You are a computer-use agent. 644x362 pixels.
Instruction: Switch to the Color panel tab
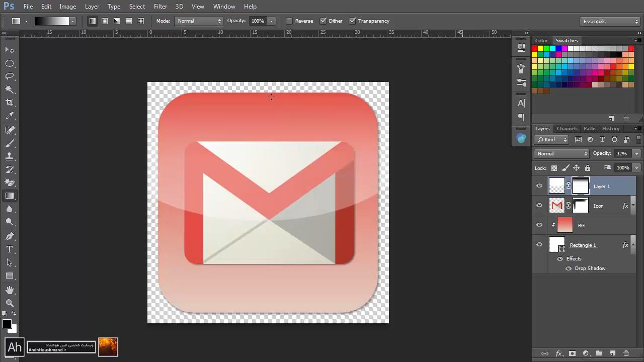click(541, 41)
